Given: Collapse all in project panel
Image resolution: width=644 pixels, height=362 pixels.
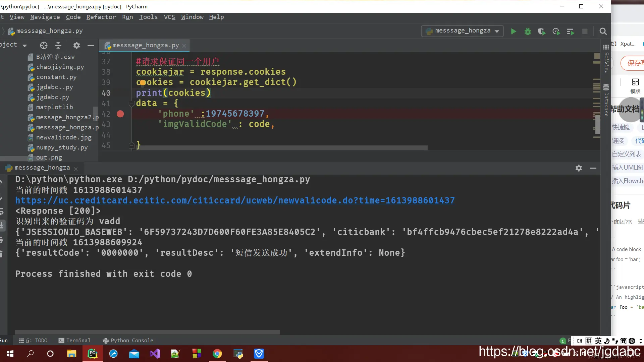Looking at the screenshot, I should 58,45.
